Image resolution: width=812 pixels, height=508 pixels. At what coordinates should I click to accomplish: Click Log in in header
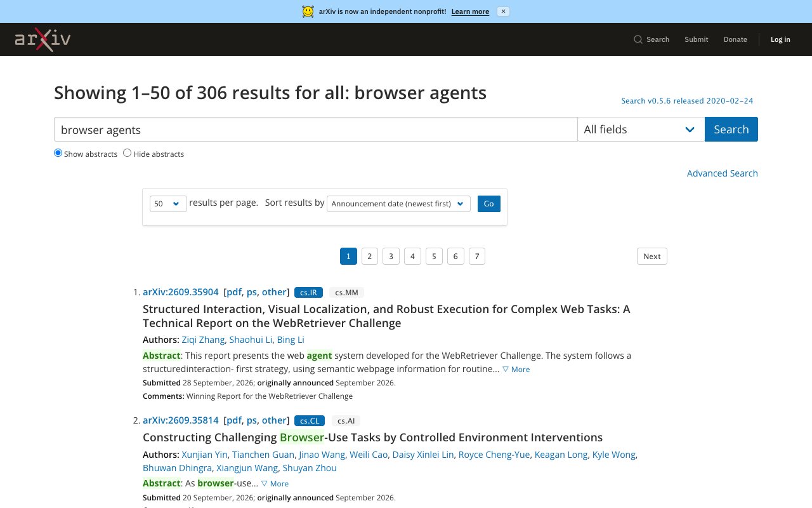pos(780,39)
